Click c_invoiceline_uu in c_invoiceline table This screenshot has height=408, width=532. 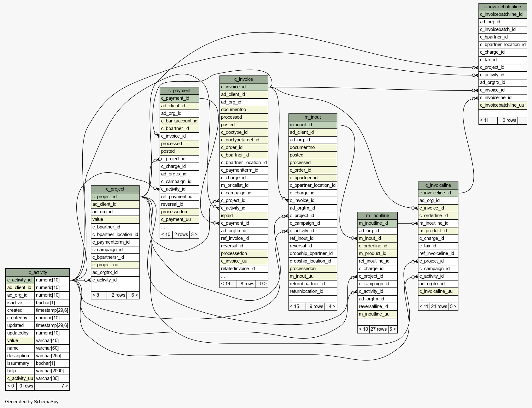[x=438, y=291]
